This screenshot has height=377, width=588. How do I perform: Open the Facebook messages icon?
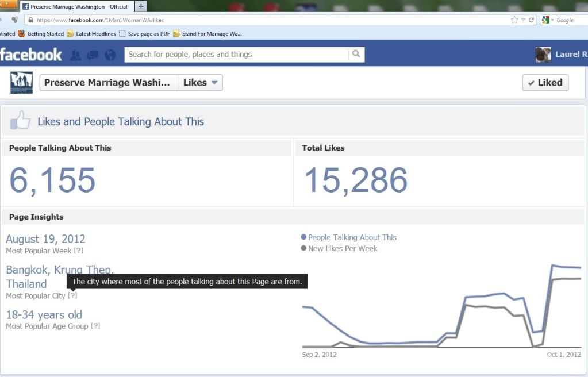pos(93,55)
